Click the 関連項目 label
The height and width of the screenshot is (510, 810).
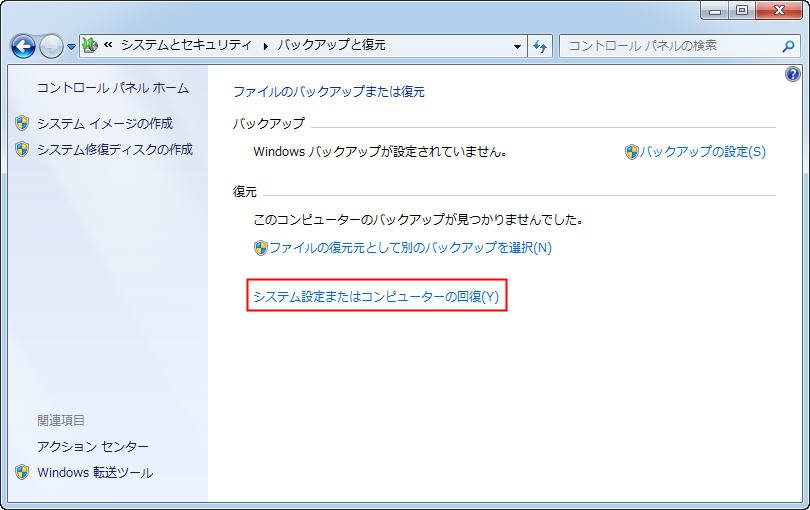coord(61,420)
